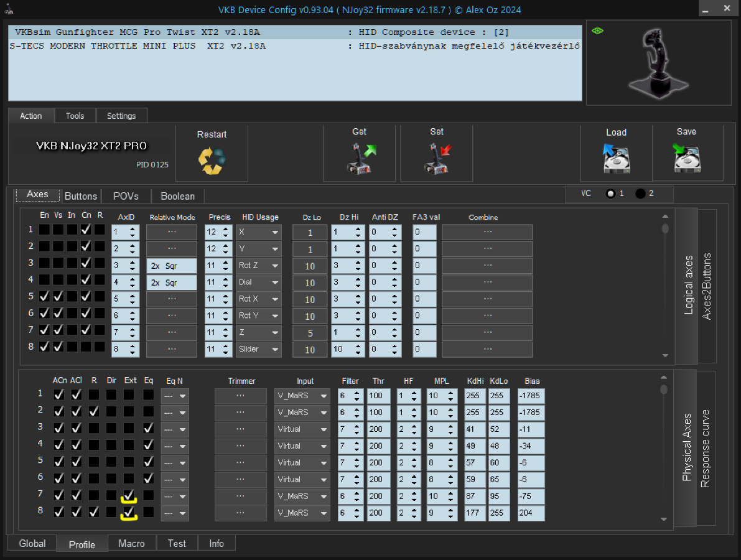This screenshot has height=560, width=741.
Task: Switch to the Macro bottom tab
Action: coord(131,543)
